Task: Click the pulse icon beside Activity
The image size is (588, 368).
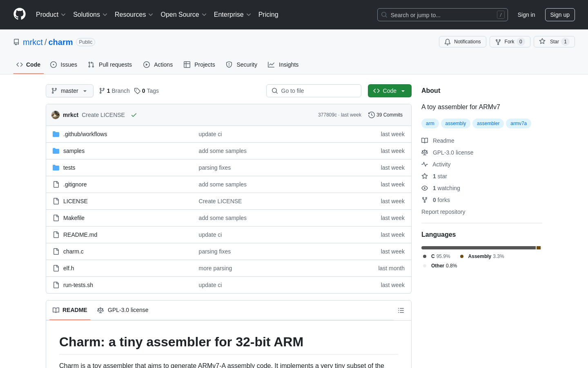Action: 425,164
